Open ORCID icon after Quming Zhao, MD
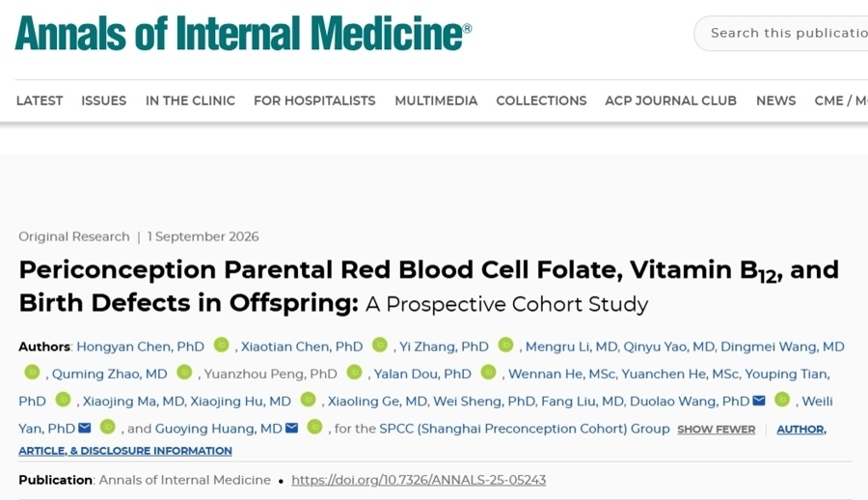This screenshot has height=500, width=868. [184, 372]
